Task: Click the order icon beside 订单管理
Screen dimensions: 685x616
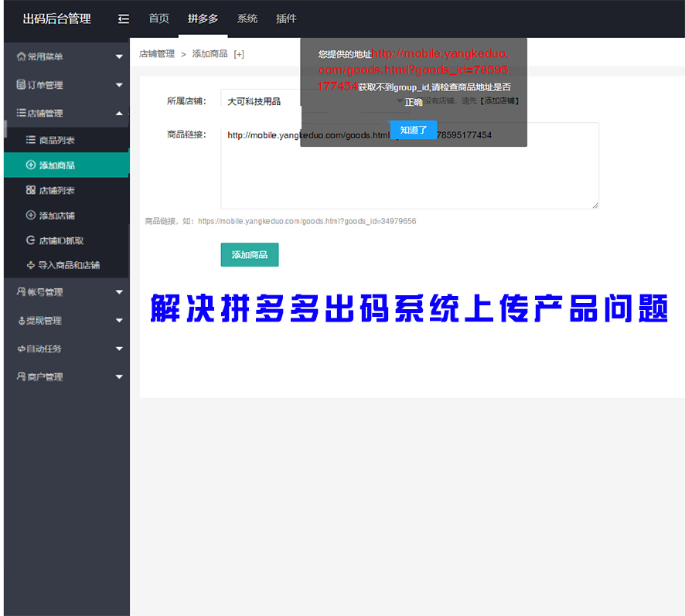Action: coord(21,84)
